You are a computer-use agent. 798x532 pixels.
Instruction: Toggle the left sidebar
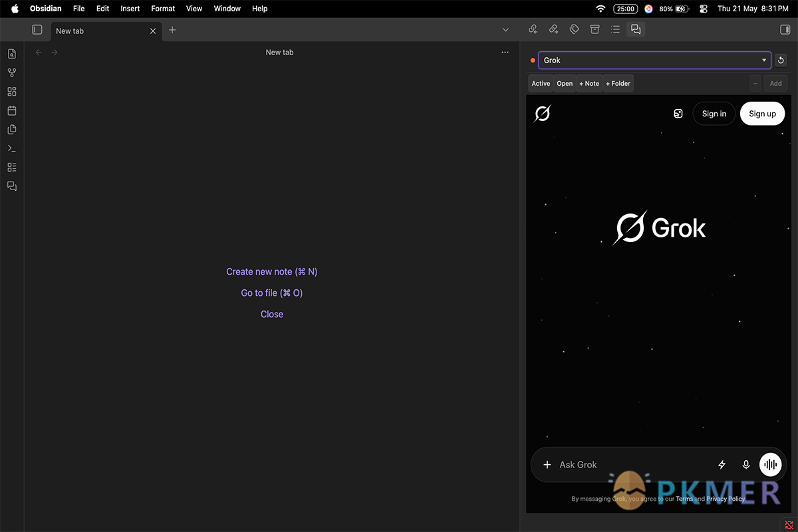(x=37, y=30)
